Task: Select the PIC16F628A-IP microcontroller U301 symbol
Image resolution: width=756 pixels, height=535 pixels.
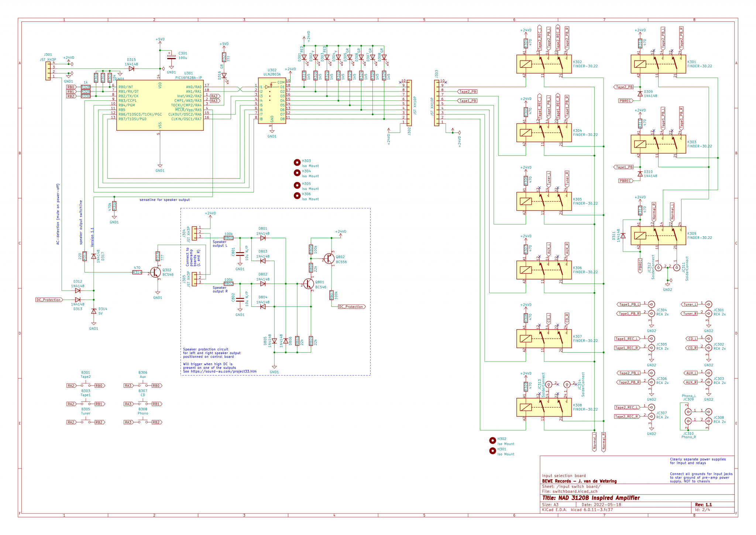Action: pos(160,105)
